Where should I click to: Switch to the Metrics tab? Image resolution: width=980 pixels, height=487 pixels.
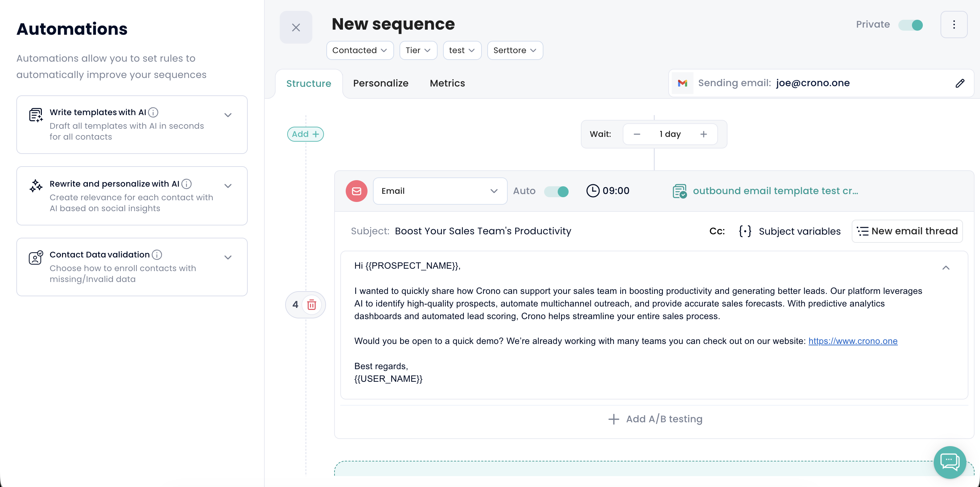click(447, 83)
